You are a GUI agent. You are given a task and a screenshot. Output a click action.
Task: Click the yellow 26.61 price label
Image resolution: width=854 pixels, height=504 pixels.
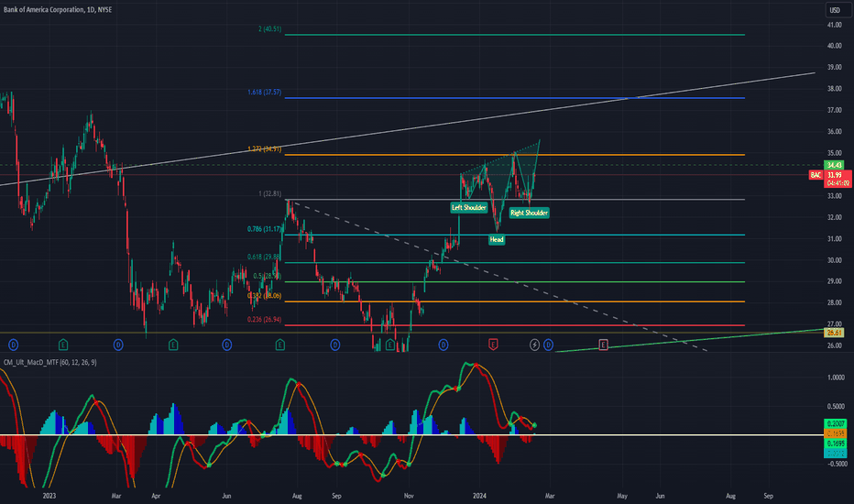[835, 333]
